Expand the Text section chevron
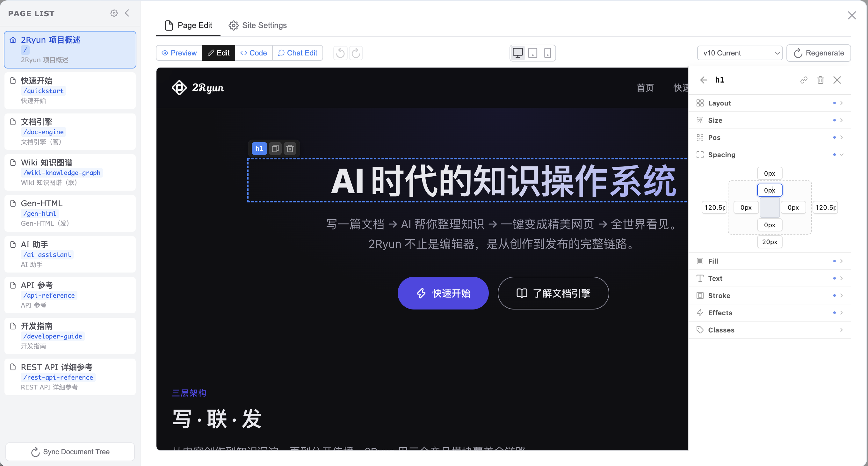868x466 pixels. coord(841,278)
